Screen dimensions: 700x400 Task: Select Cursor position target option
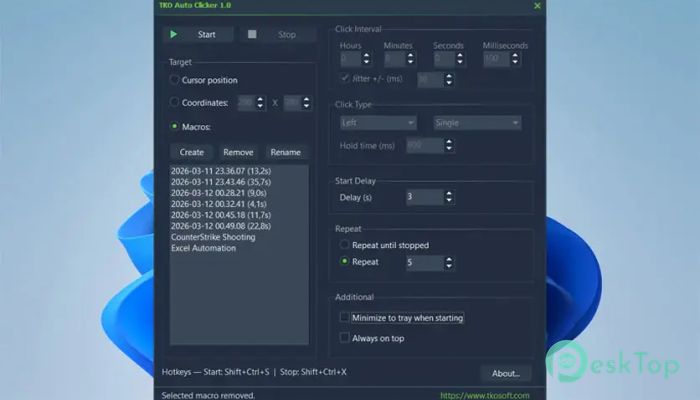coord(174,80)
